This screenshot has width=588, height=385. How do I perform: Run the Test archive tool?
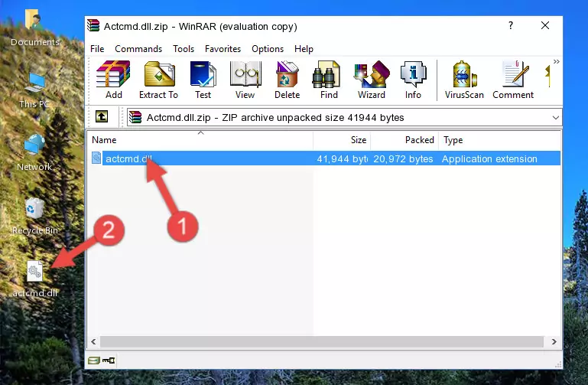click(203, 80)
